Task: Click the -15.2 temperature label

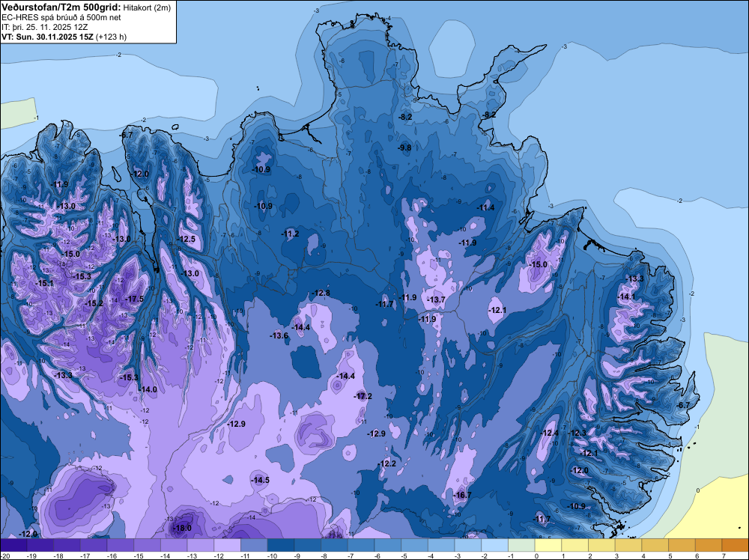Action: pyautogui.click(x=94, y=303)
